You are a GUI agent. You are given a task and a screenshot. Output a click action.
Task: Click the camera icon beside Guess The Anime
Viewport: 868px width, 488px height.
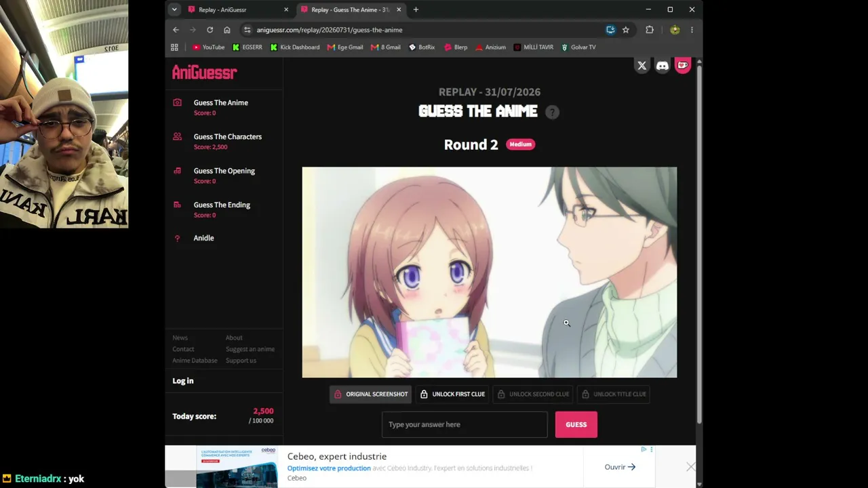tap(177, 102)
